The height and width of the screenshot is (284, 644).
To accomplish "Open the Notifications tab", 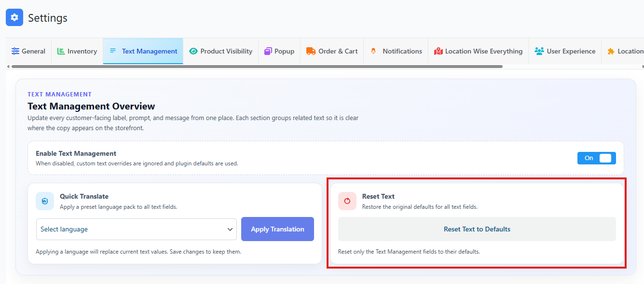I will pyautogui.click(x=396, y=51).
